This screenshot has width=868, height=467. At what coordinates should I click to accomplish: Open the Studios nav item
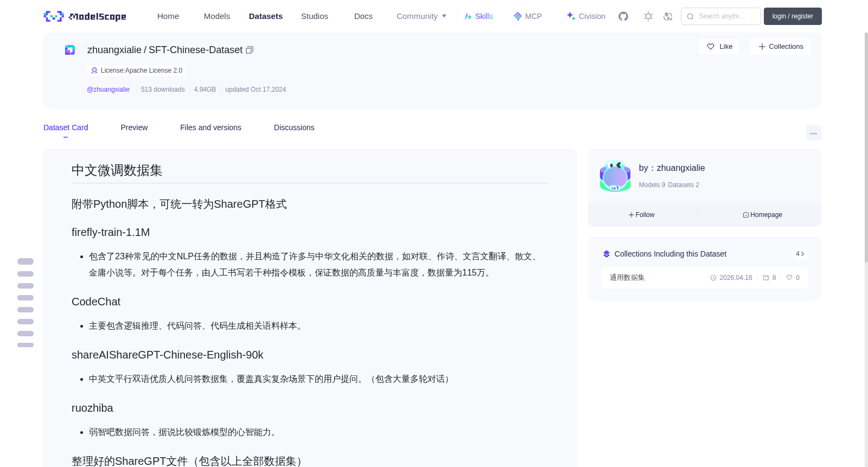[x=315, y=16]
